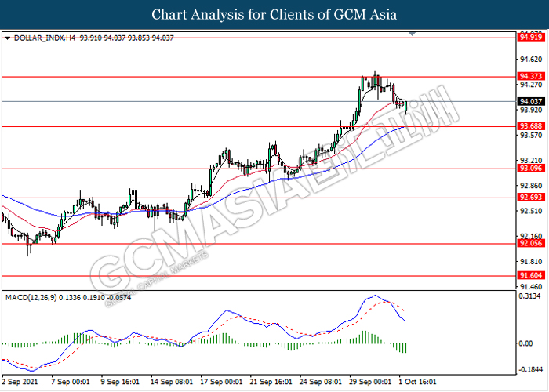
Task: Select the 93.688 support level label
Action: click(531, 126)
